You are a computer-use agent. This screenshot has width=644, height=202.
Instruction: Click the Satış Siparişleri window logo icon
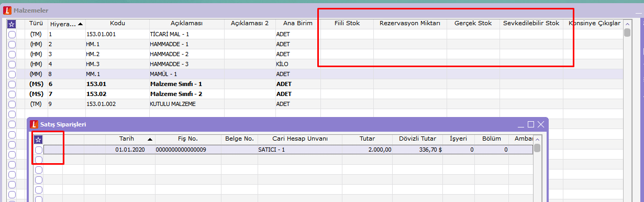pos(35,124)
